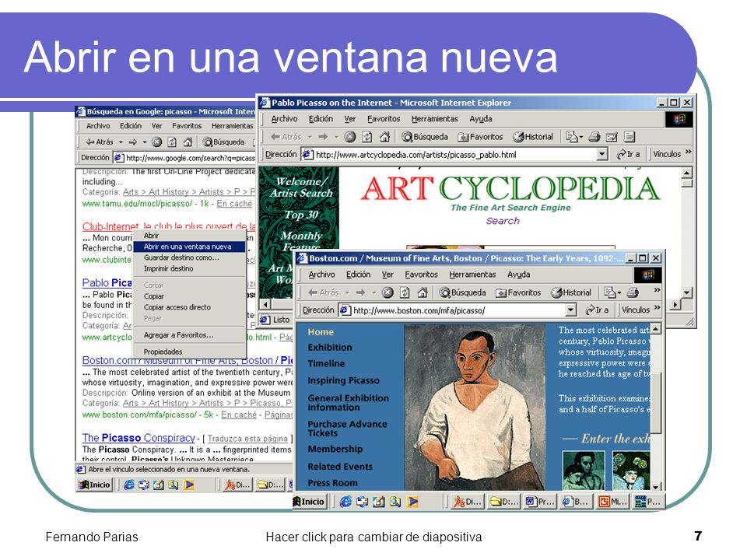Click Home icon in Boston.com window toolbar
Viewport: 747px width, 560px height.
click(x=422, y=292)
